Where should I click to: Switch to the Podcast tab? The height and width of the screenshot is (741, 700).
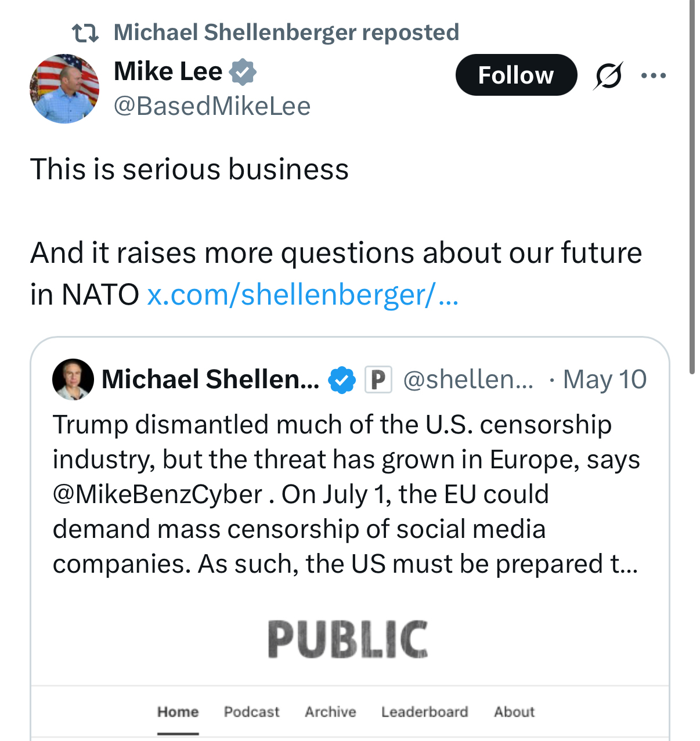tap(251, 712)
